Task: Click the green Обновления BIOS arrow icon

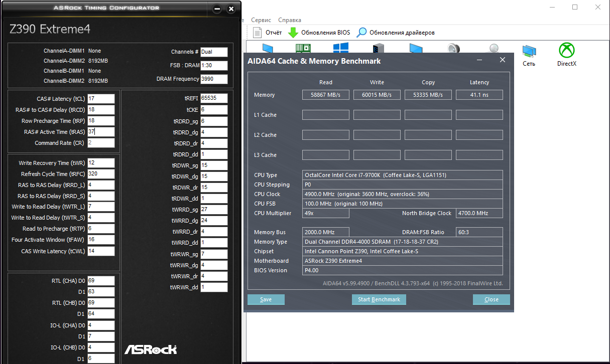Action: [293, 33]
